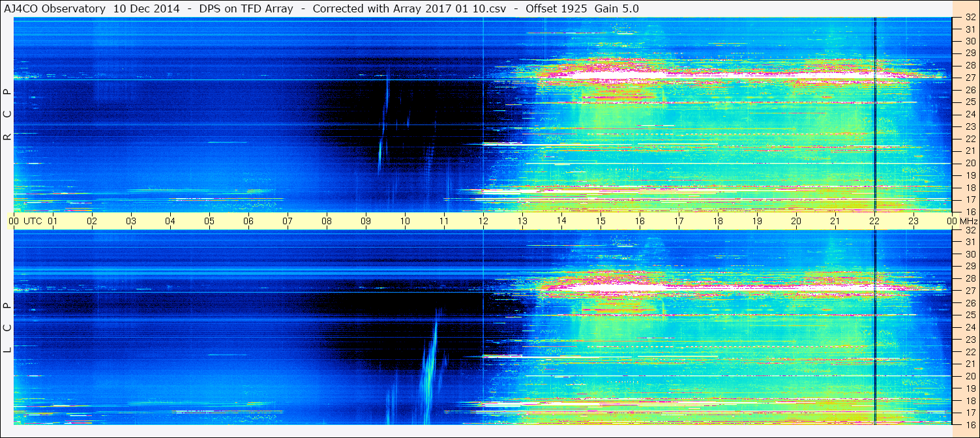
Task: Click the 26 MHz label on LCP scale
Action: [x=970, y=302]
